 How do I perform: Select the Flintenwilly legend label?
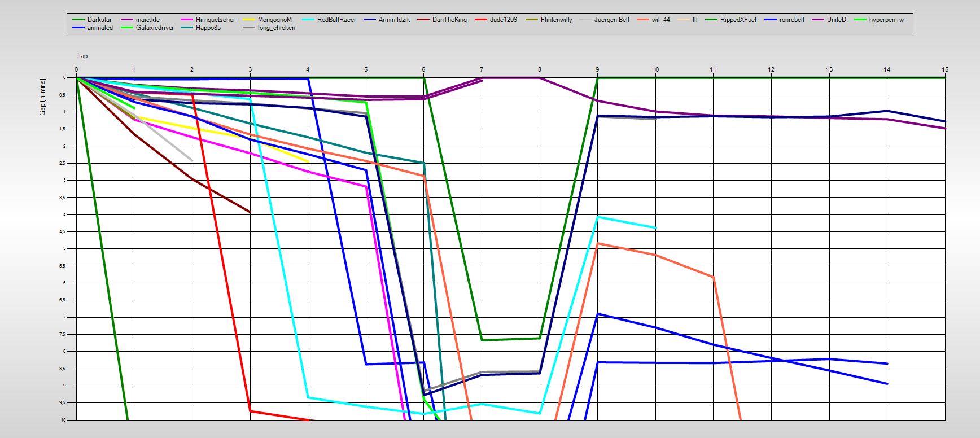(557, 20)
